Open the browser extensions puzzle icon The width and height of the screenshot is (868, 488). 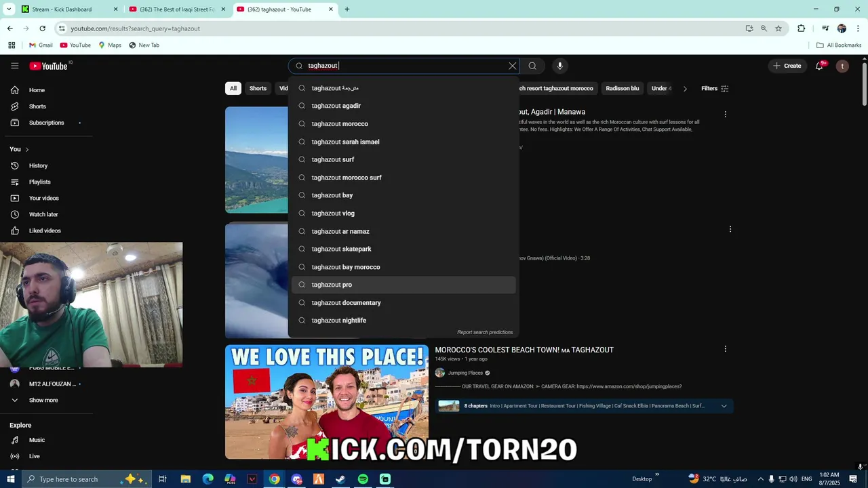pos(802,28)
